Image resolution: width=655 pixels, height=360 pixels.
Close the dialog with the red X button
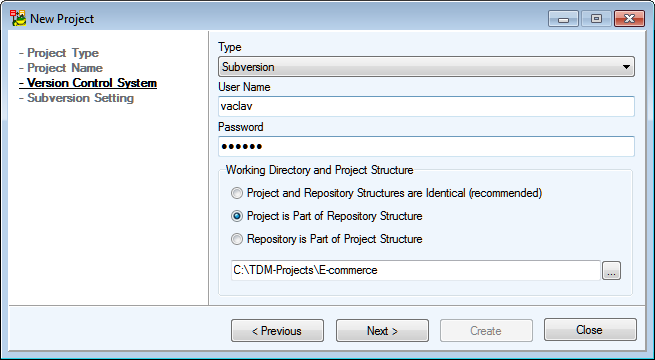pos(629,19)
